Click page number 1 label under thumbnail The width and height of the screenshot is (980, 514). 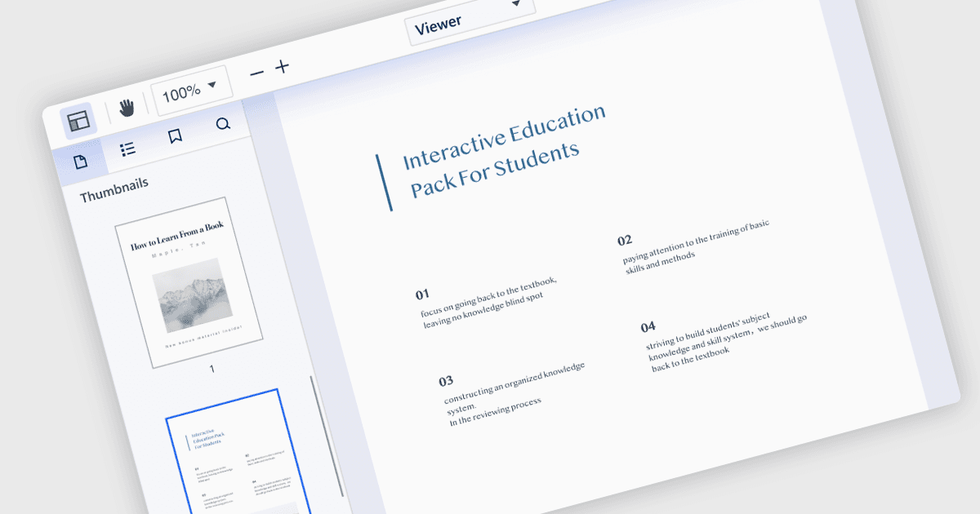click(x=212, y=369)
